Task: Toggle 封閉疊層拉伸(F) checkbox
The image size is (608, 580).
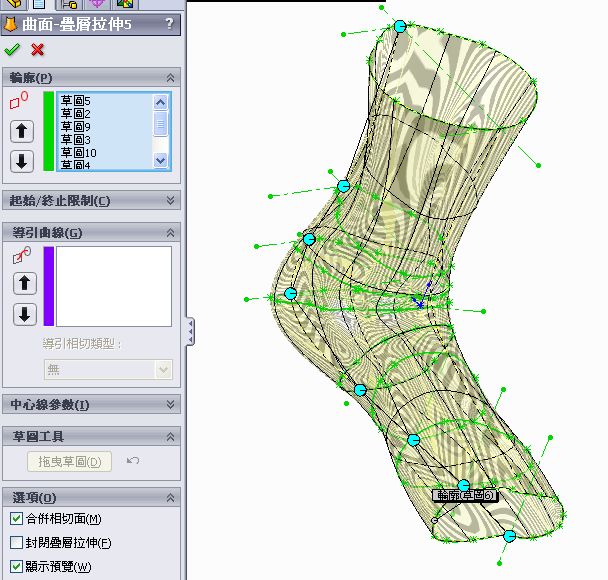Action: coord(16,542)
